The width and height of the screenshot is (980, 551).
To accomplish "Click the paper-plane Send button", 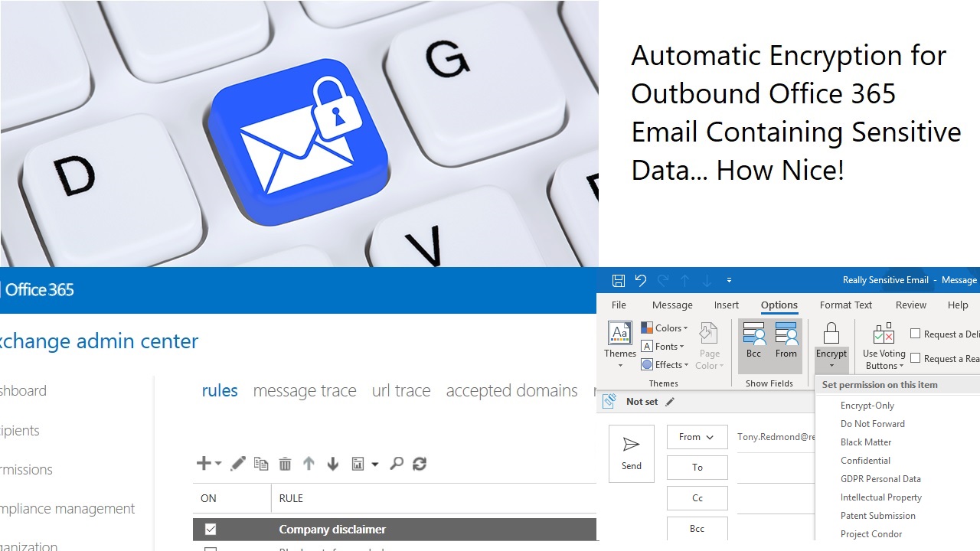I will tap(632, 454).
